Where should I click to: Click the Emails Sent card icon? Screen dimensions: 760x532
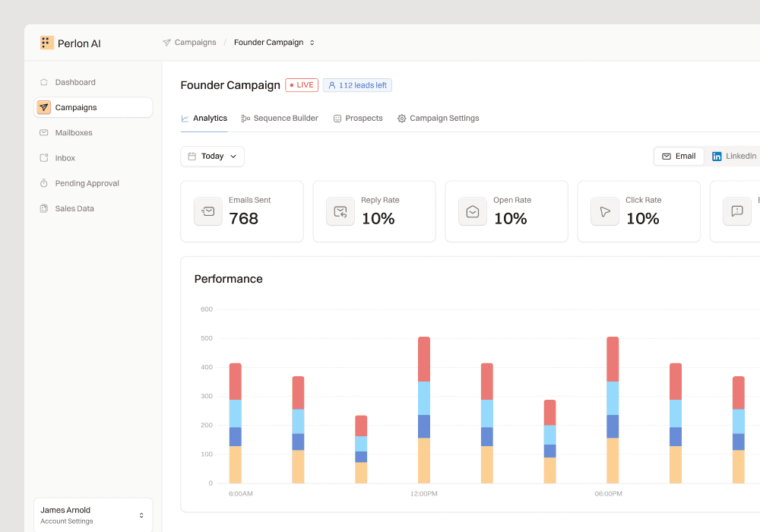(208, 211)
